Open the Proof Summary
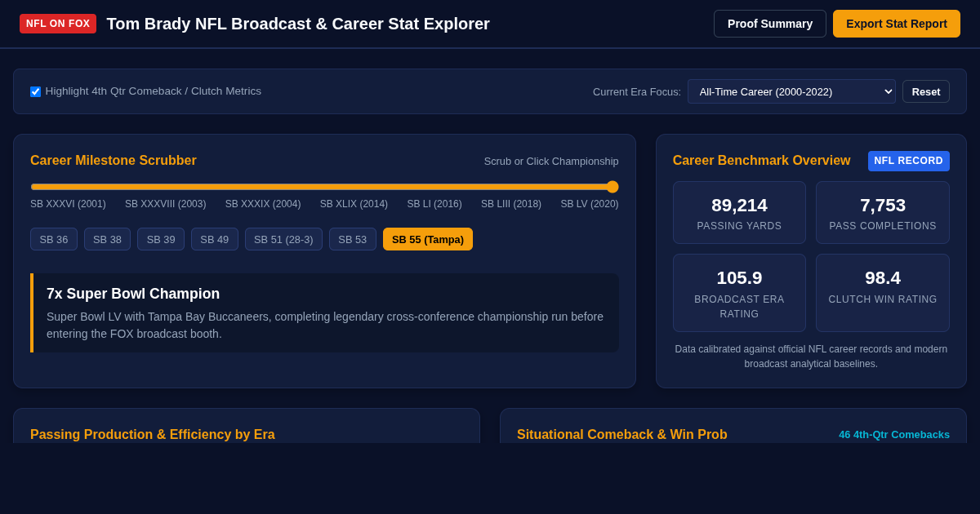The image size is (980, 514). tap(770, 24)
